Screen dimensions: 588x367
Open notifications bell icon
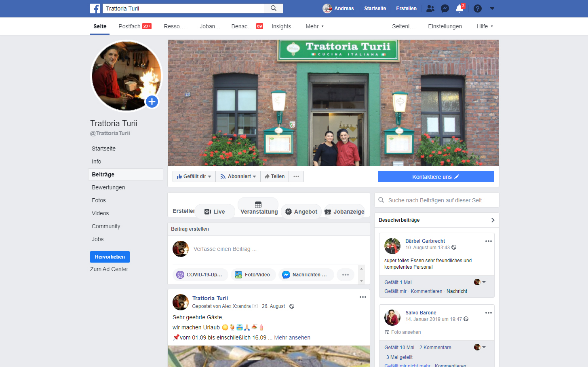[x=459, y=8]
